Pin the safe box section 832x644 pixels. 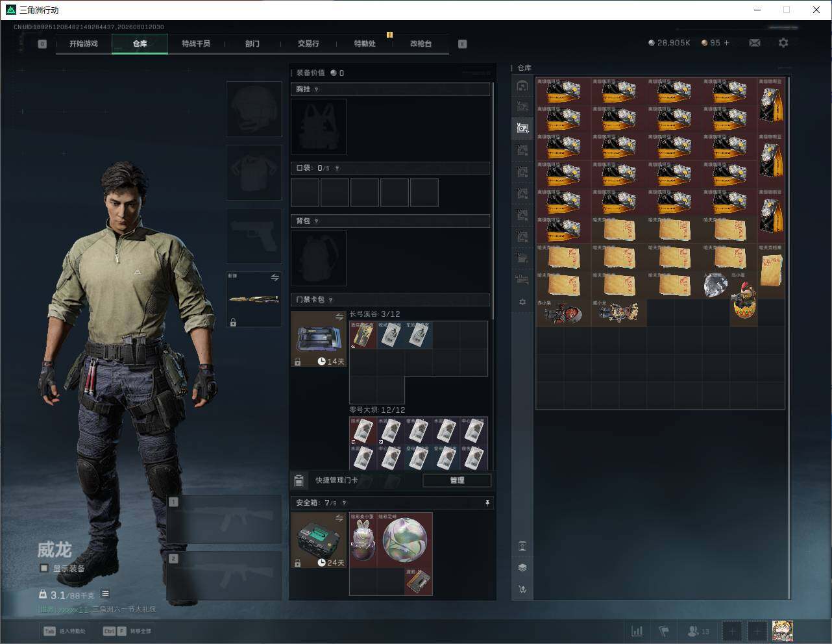[487, 502]
